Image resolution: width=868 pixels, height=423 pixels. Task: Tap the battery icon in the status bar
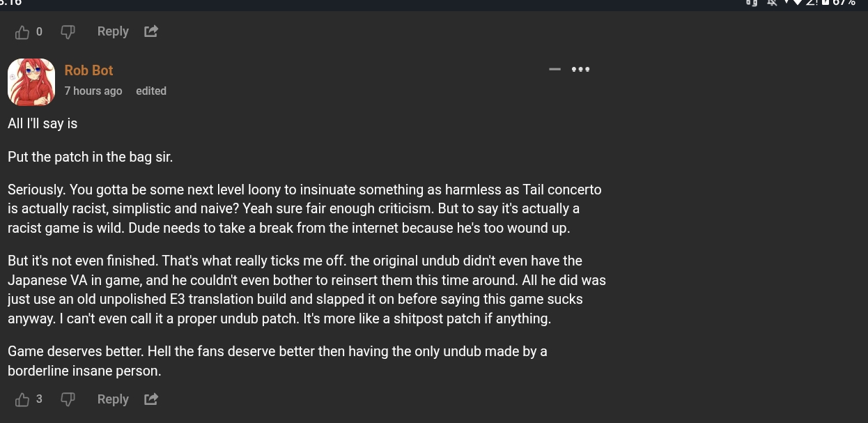click(x=823, y=3)
